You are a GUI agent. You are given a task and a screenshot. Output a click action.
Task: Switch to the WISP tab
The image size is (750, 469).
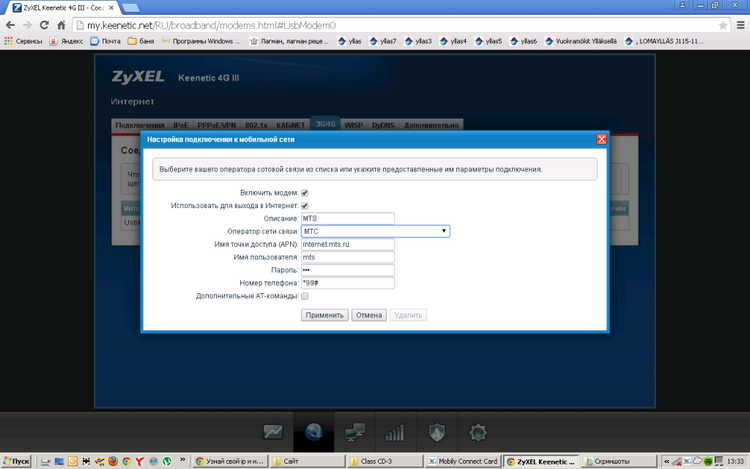[x=353, y=125]
